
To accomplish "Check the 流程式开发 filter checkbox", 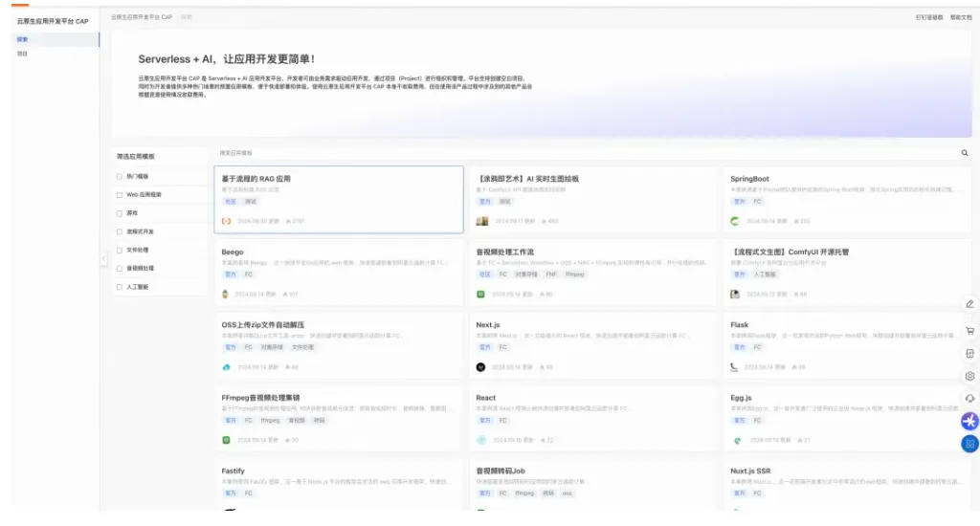I will pos(120,231).
